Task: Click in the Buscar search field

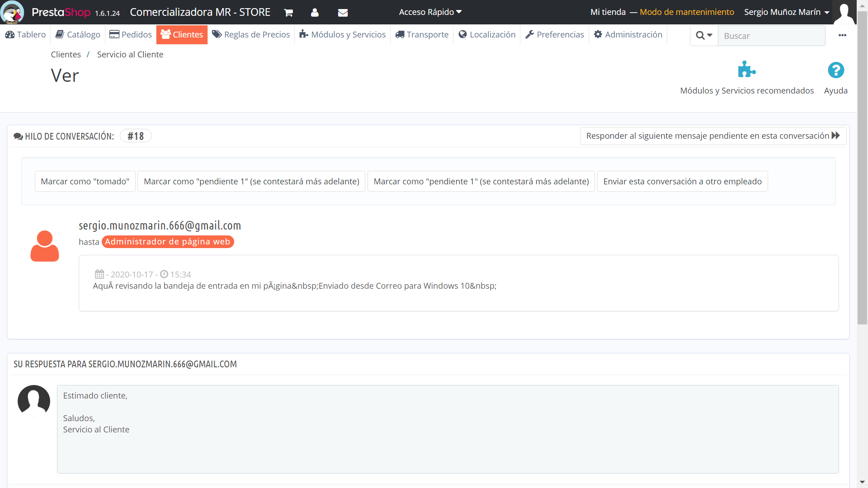Action: (771, 36)
